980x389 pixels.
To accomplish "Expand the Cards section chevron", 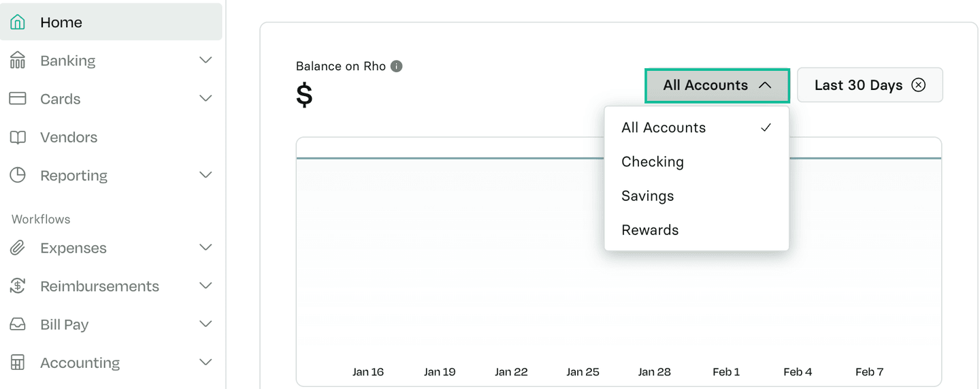I will pos(206,99).
